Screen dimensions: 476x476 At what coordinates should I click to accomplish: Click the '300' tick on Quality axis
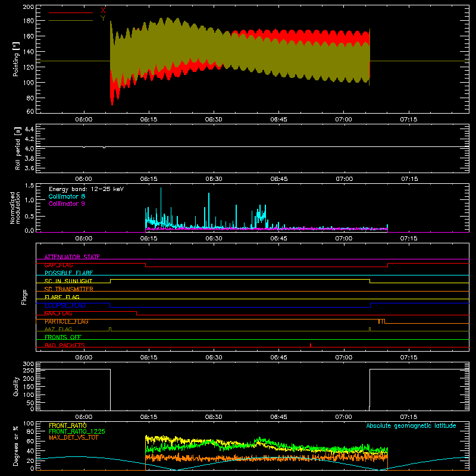(29, 364)
